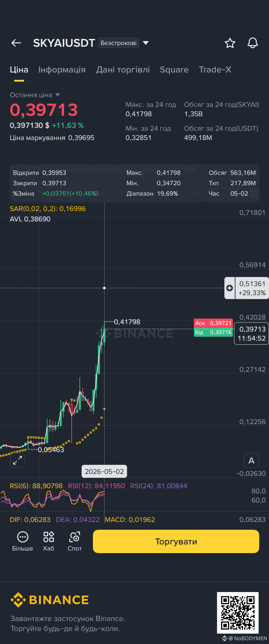This screenshot has height=644, width=269.
Task: Tap the chart low label 0,05463
Action: pyautogui.click(x=51, y=450)
